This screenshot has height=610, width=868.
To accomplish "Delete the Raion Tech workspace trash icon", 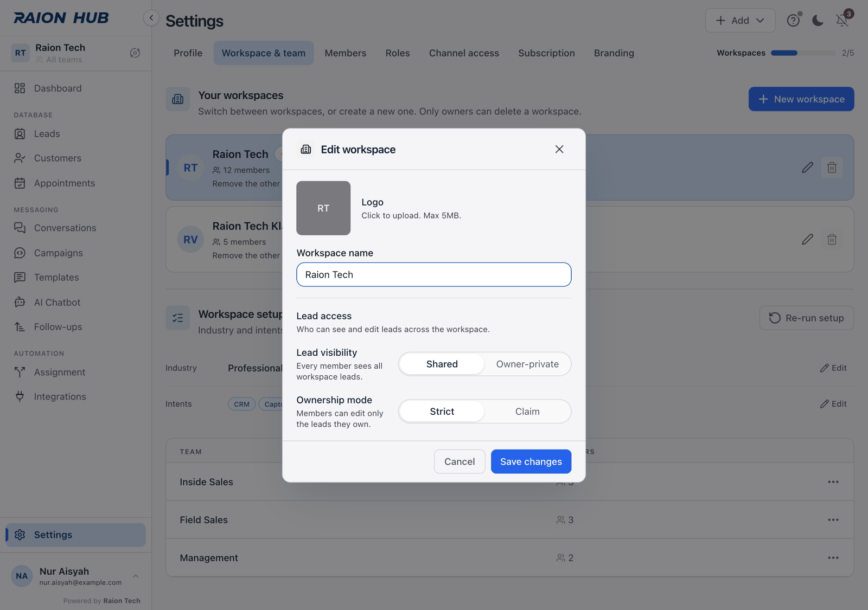I will click(832, 168).
